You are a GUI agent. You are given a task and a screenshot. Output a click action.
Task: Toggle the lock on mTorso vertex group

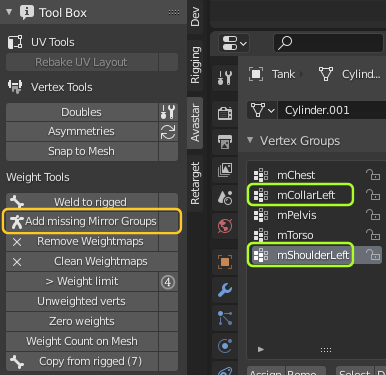373,235
